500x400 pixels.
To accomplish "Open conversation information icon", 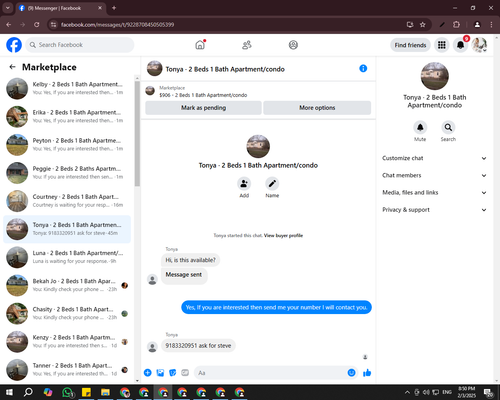I will point(363,68).
